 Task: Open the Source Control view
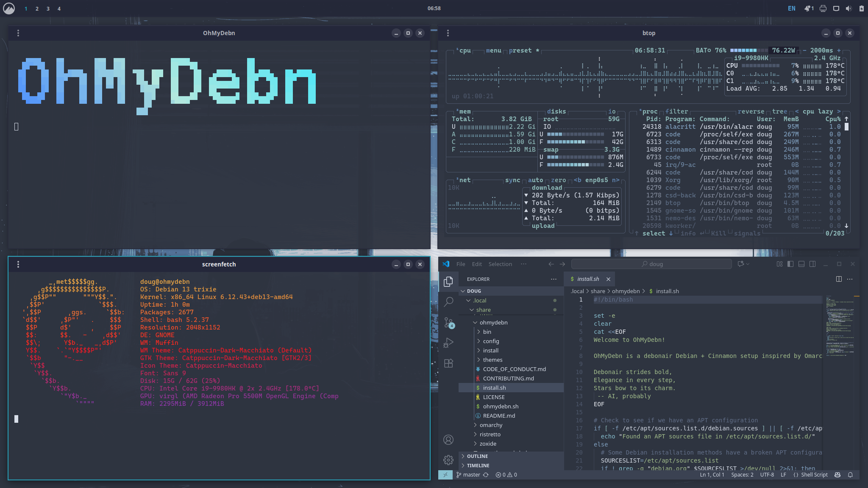coord(448,322)
